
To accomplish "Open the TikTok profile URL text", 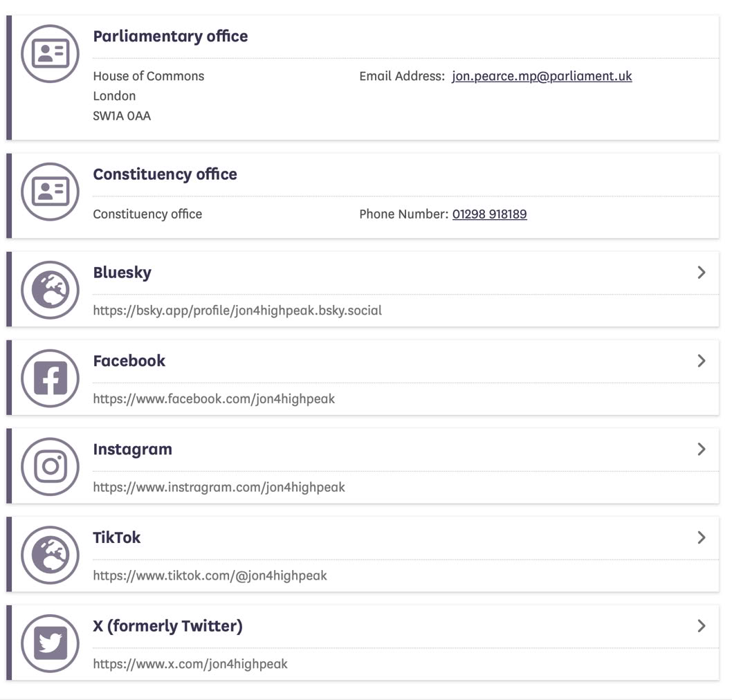I will [x=210, y=575].
